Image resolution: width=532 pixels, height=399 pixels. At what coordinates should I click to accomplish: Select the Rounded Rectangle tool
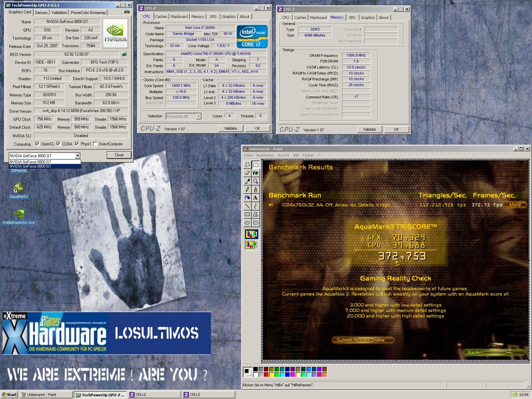point(255,223)
